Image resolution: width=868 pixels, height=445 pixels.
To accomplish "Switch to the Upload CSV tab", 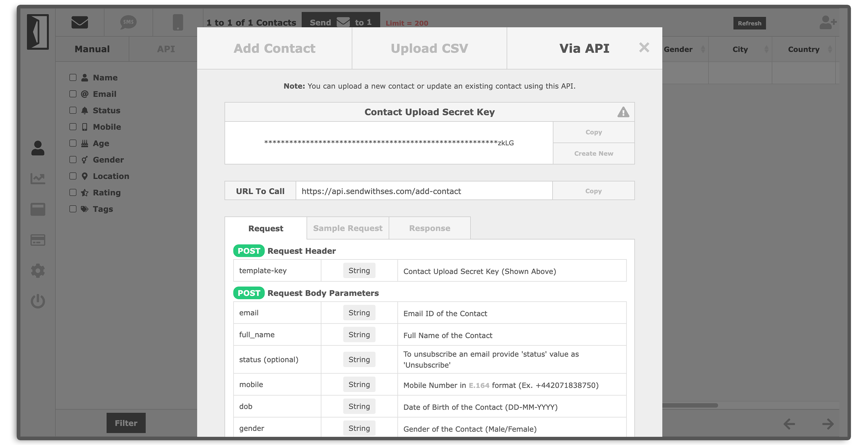I will [x=429, y=48].
